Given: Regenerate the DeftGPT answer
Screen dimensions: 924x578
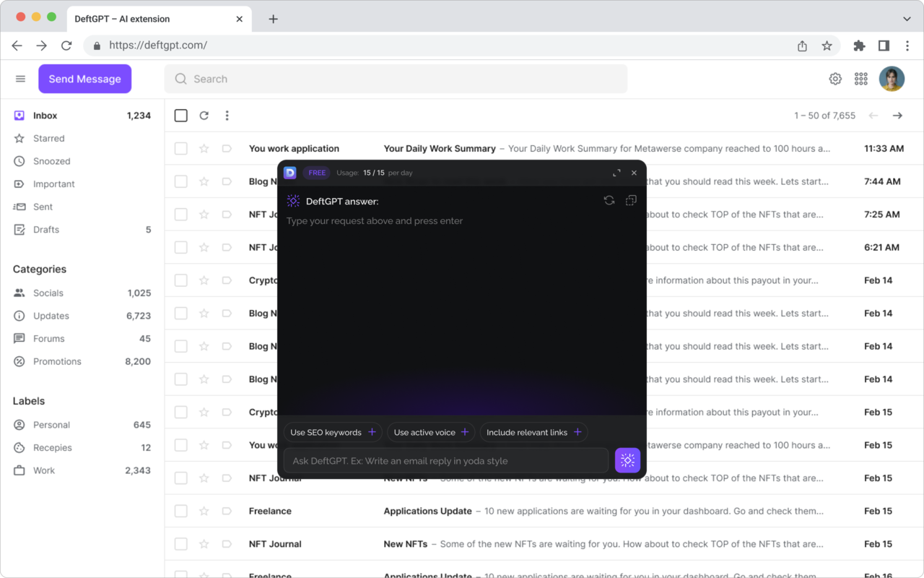Looking at the screenshot, I should [x=609, y=201].
